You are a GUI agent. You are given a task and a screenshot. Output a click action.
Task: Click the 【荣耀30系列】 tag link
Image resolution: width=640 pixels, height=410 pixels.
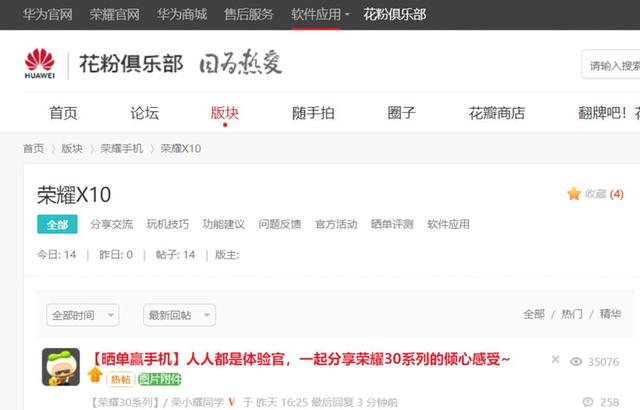pyautogui.click(x=124, y=403)
